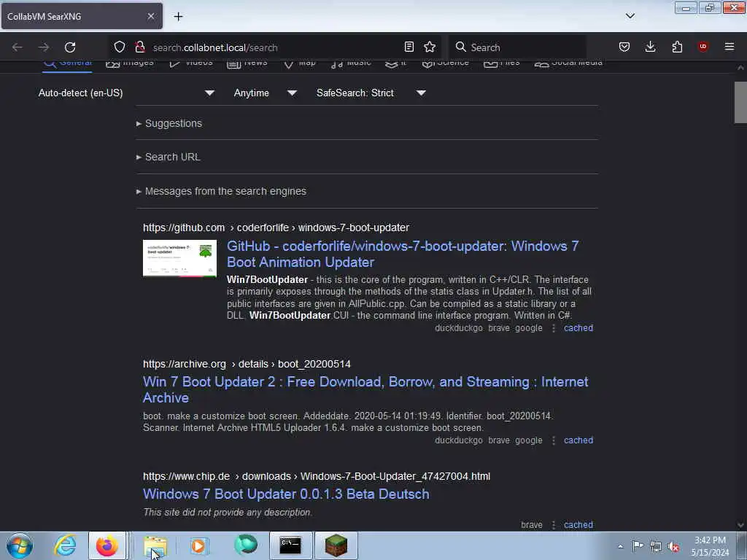The image size is (747, 560).
Task: Switch to the command prompt taskbar window
Action: (290, 545)
